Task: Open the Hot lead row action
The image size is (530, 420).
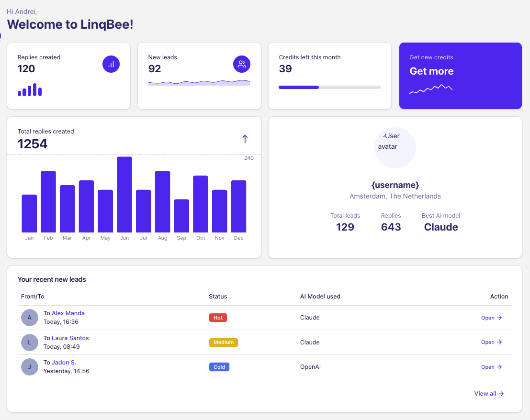Action: pos(491,318)
